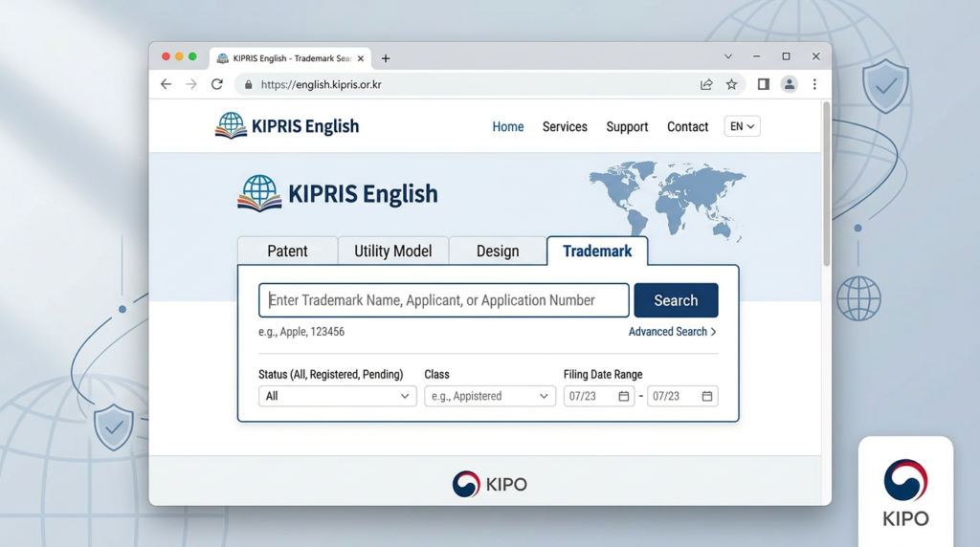Focus the trademark search input field
The height and width of the screenshot is (547, 980).
click(x=444, y=300)
